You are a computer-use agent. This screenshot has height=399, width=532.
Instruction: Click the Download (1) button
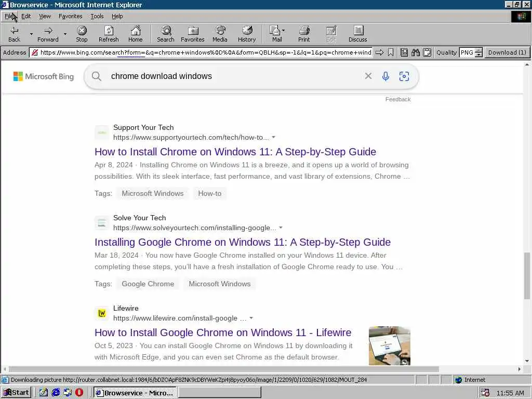507,52
